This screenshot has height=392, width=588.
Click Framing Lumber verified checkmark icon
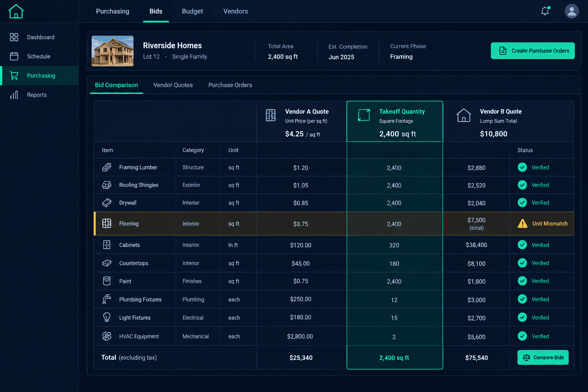[522, 167]
